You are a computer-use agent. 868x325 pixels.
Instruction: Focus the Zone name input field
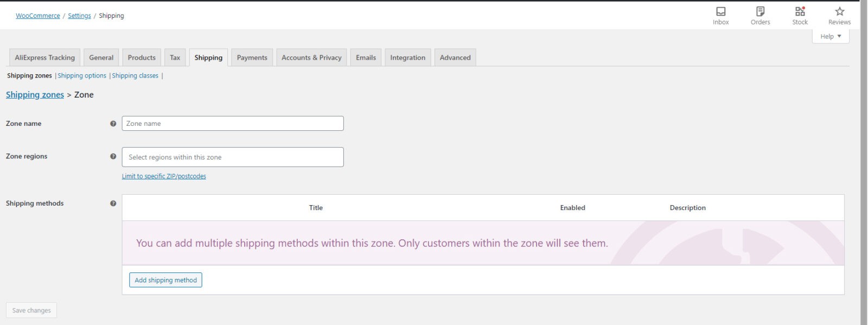(233, 123)
